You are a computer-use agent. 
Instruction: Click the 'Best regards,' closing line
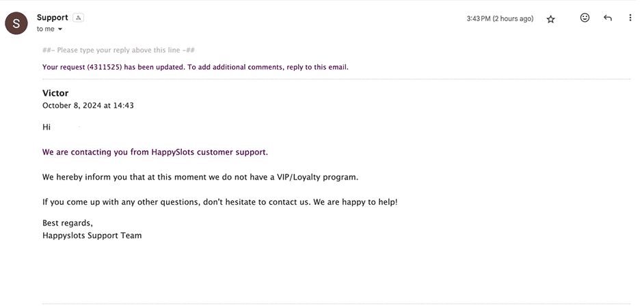[x=67, y=223]
